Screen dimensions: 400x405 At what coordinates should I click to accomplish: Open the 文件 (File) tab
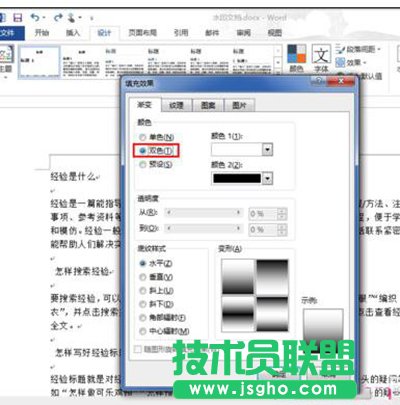point(11,33)
